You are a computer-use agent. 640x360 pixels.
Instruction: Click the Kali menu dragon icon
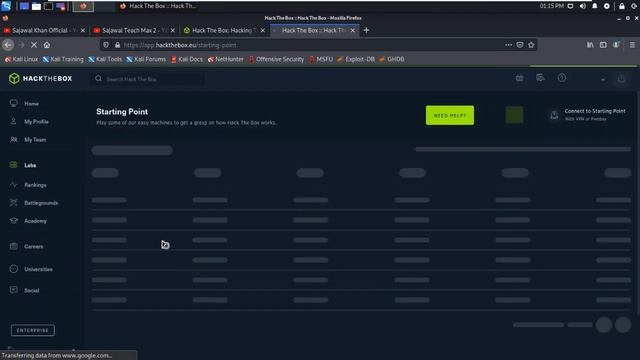tap(6, 6)
